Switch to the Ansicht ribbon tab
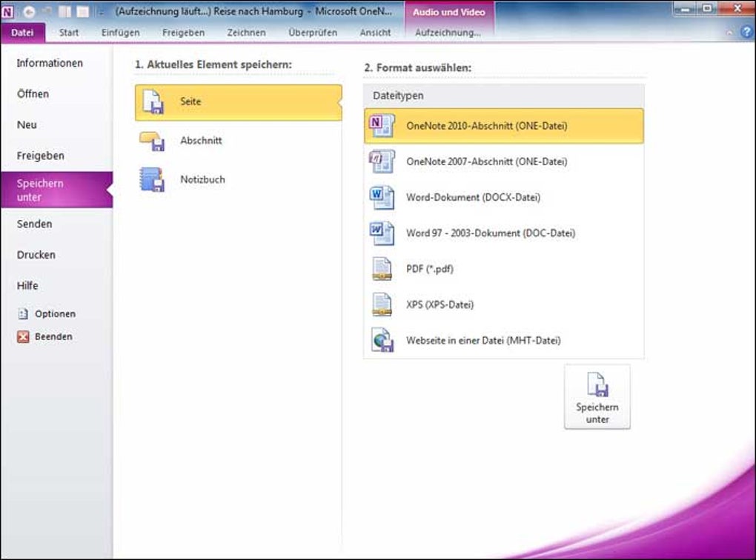Screen dimensions: 756x560 coord(375,33)
